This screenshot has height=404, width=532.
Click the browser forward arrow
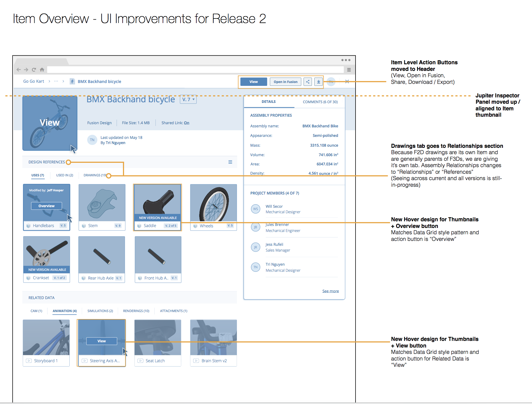pyautogui.click(x=26, y=69)
